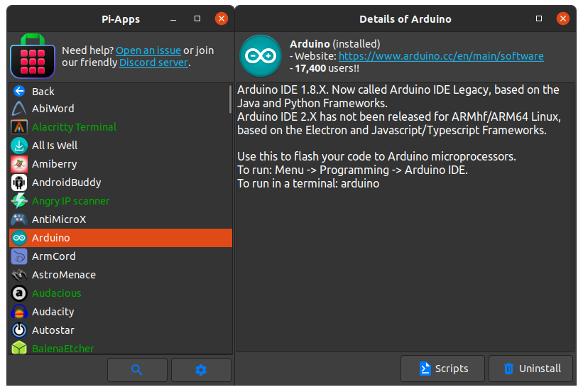The image size is (583, 392).
Task: Open the Scripts button
Action: 443,369
